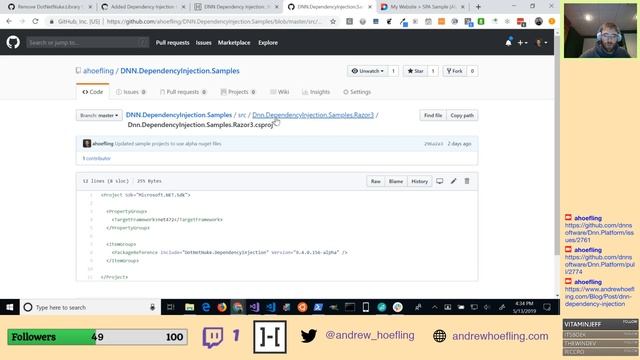This screenshot has width=640, height=360.
Task: Open Task View on taskbar
Action: pos(171,307)
